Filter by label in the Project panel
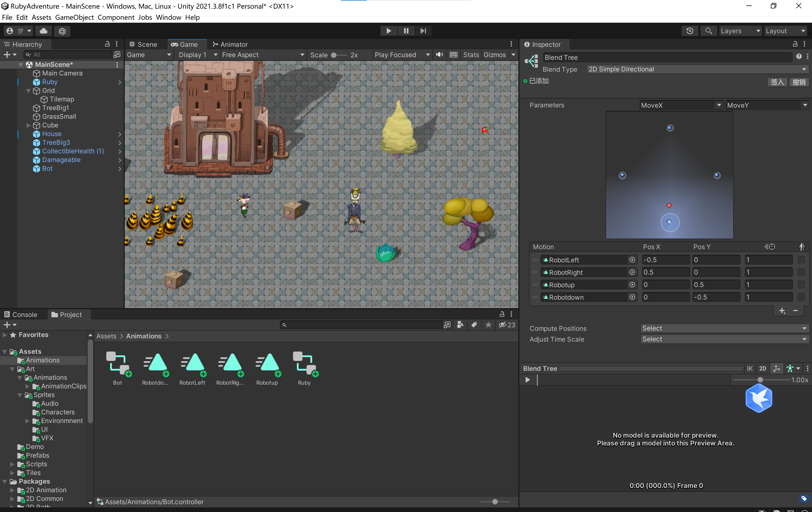812x512 pixels. pos(474,325)
